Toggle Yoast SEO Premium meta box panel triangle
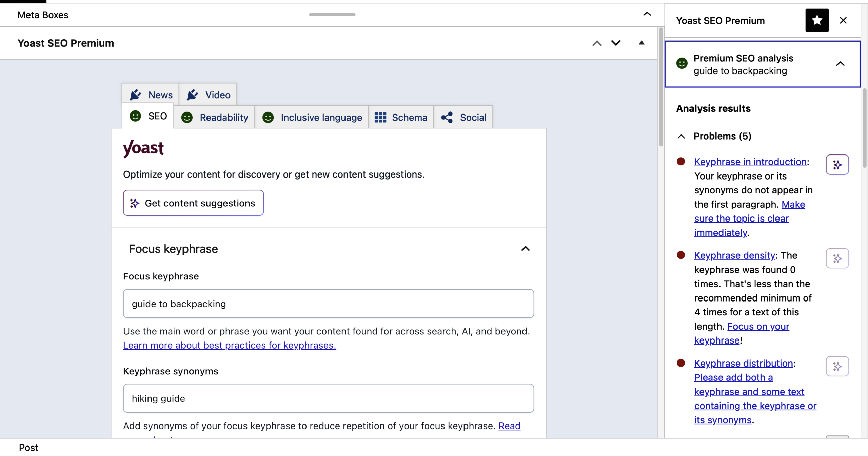The image size is (868, 456). (x=642, y=43)
